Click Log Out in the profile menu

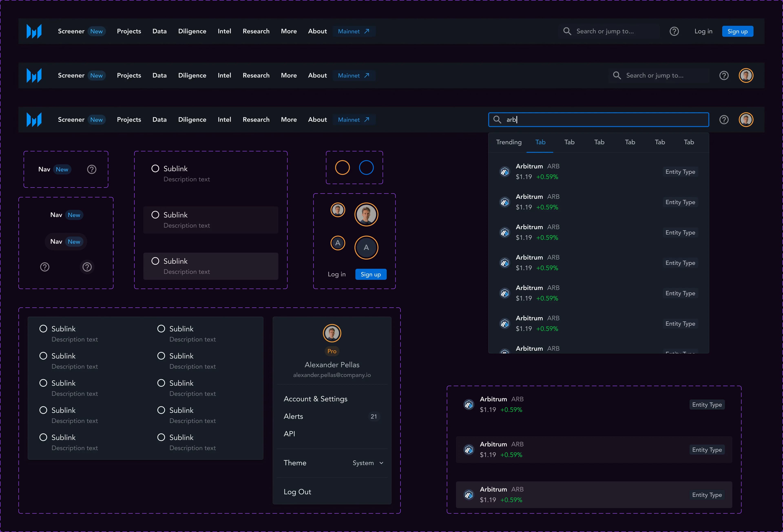(x=297, y=492)
